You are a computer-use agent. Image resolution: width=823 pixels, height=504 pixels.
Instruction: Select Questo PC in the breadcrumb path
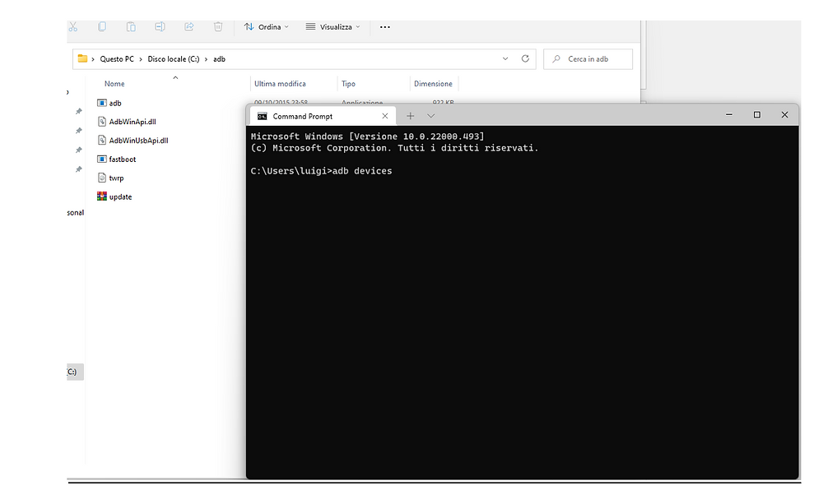[117, 59]
